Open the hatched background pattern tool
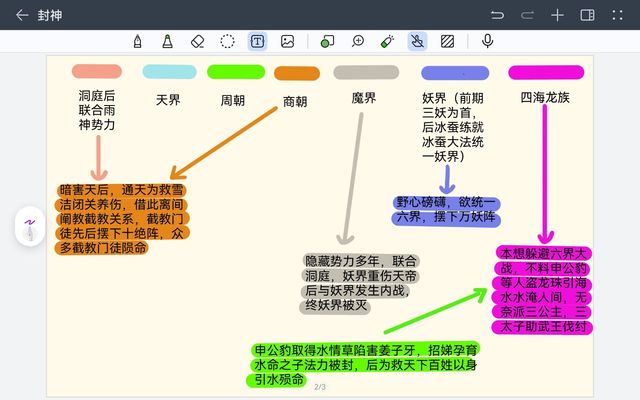 [x=447, y=41]
